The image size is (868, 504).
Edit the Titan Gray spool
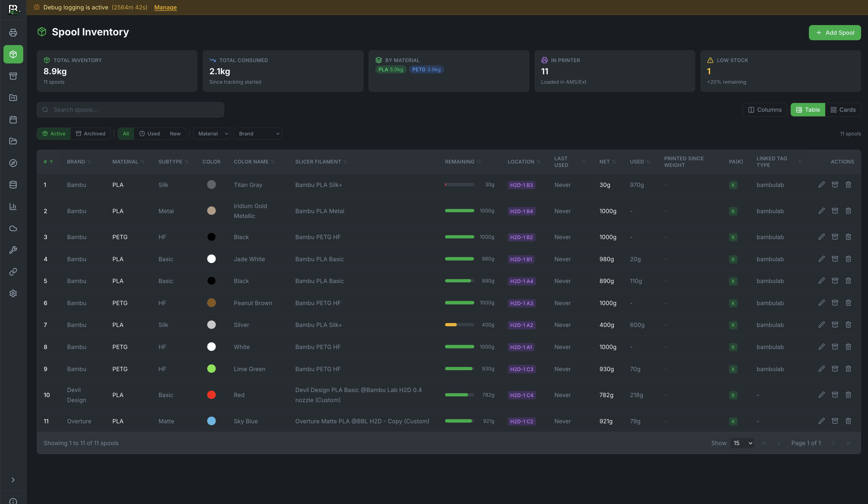pyautogui.click(x=822, y=185)
